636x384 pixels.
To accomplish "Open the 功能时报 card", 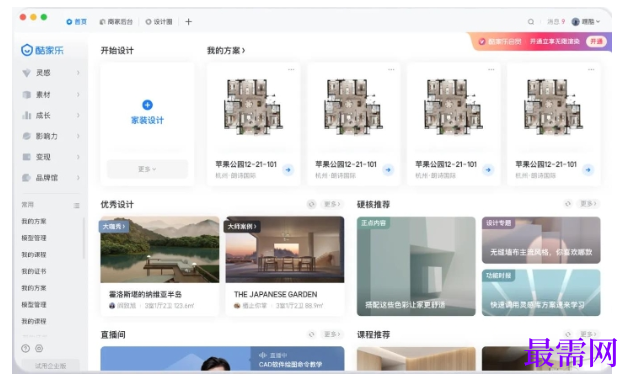I will (541, 293).
